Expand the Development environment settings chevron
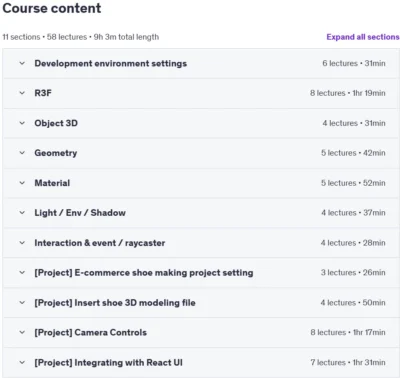Screen dimensions: 400x378 tap(22, 63)
